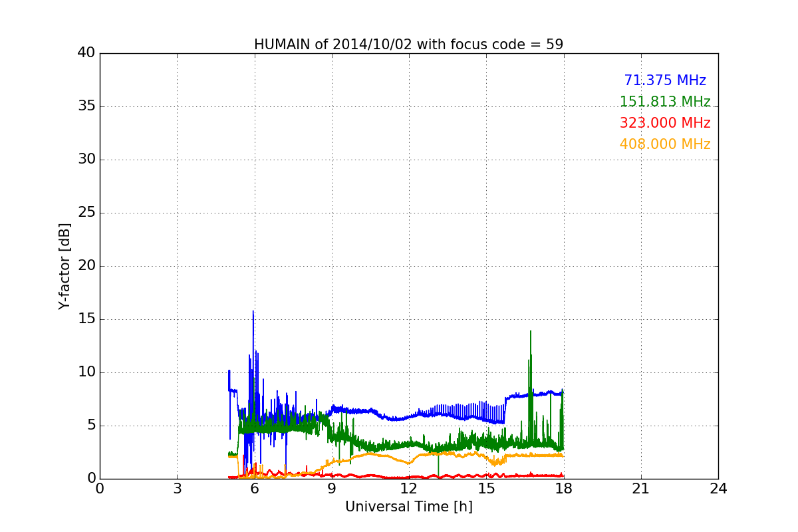798x532 pixels.
Task: Click the 20 tick on the Y axis
Action: [x=86, y=266]
